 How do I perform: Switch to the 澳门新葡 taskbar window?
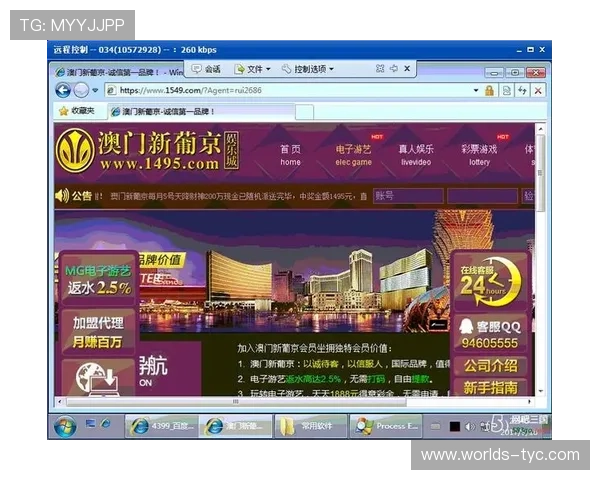(236, 426)
